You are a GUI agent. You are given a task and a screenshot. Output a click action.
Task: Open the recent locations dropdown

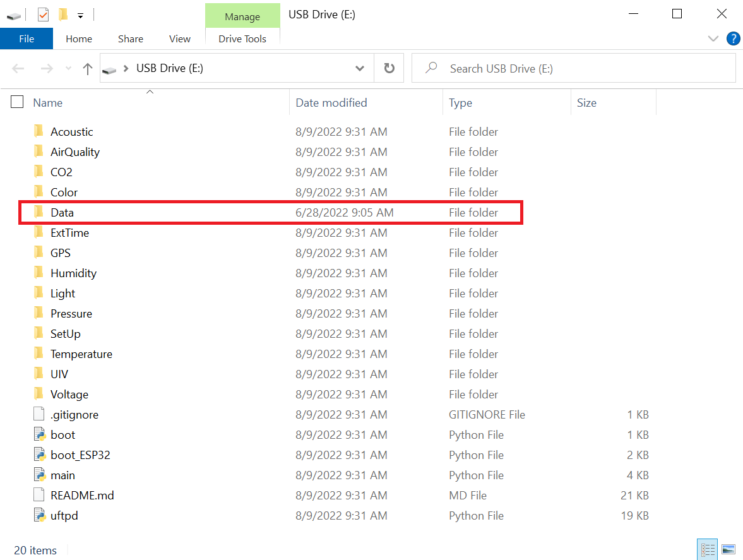(x=68, y=69)
